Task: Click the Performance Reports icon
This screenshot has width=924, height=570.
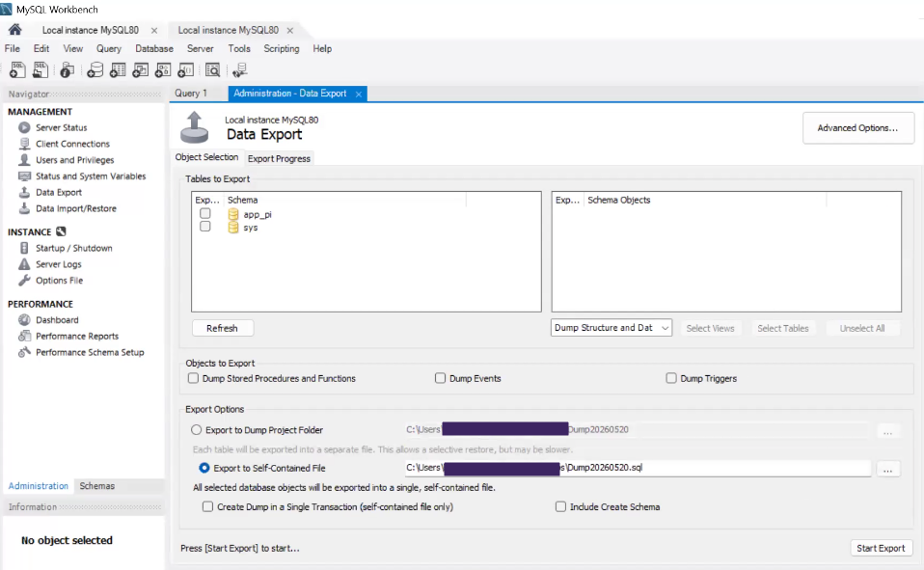Action: [x=24, y=336]
